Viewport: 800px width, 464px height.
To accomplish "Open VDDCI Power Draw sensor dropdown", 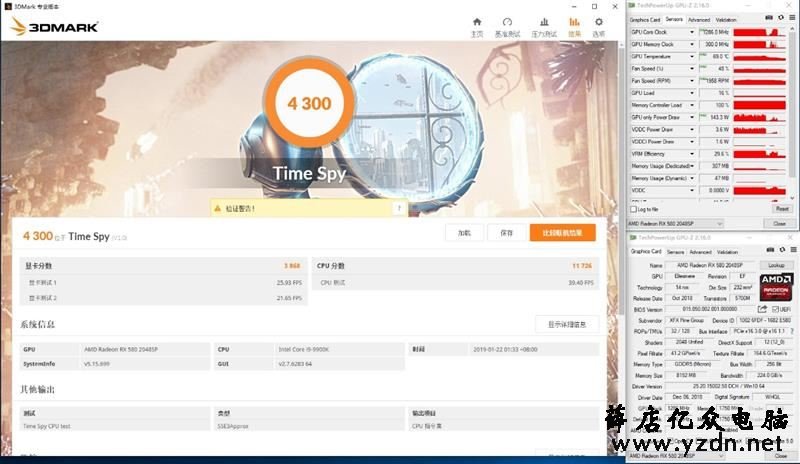I will pos(692,141).
